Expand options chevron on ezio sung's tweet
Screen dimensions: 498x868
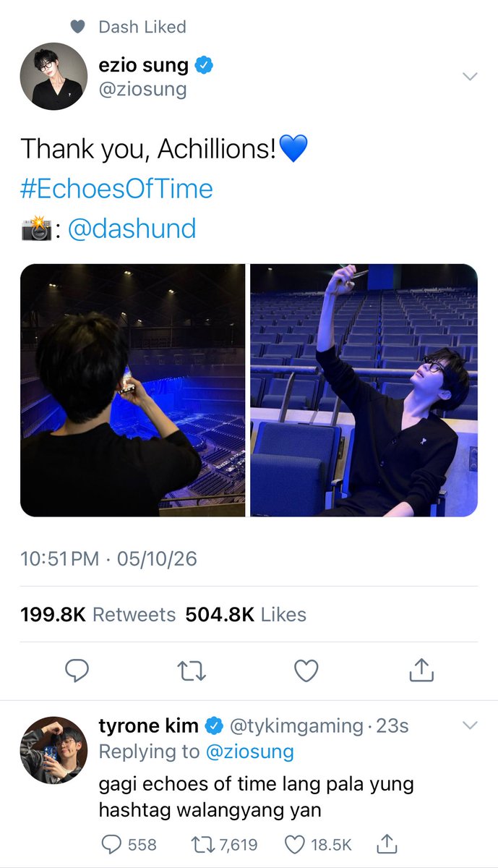coord(470,76)
